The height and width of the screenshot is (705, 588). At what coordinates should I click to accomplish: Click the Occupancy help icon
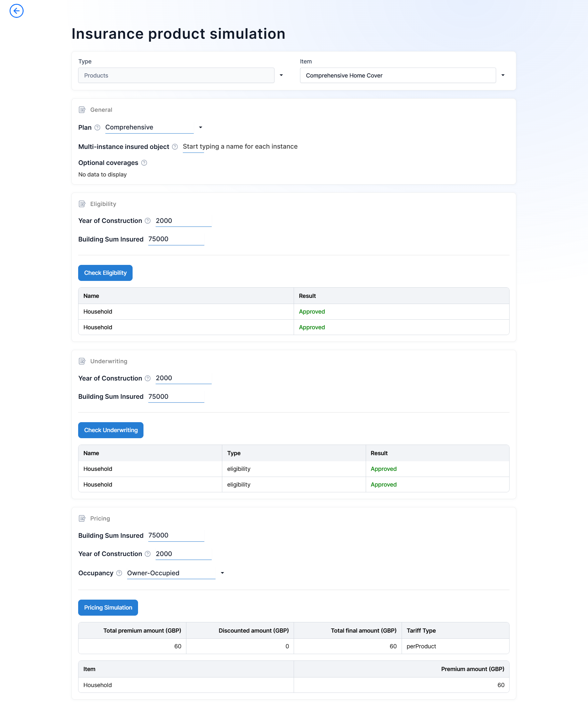[x=119, y=573]
